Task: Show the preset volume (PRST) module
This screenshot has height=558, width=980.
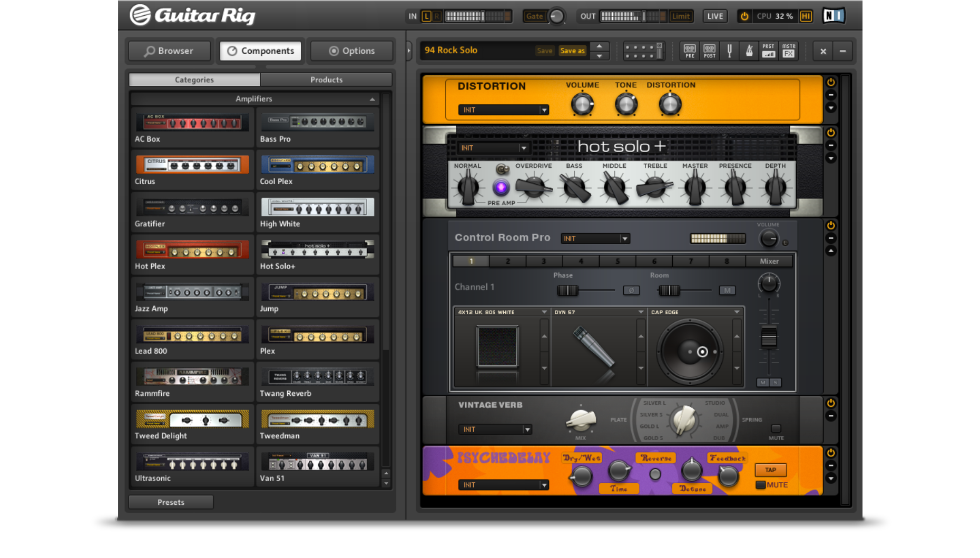Action: click(x=769, y=51)
